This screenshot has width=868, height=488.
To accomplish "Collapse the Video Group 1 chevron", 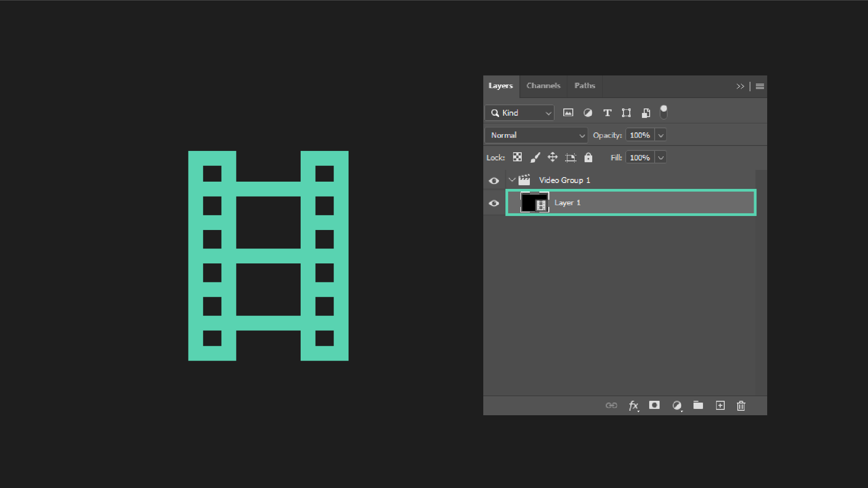I will pos(512,180).
